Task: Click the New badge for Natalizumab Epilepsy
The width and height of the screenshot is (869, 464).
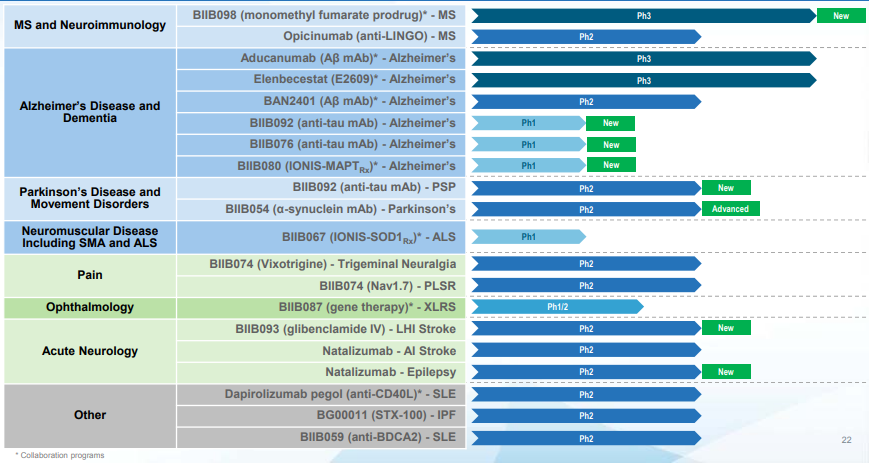Action: 726,372
